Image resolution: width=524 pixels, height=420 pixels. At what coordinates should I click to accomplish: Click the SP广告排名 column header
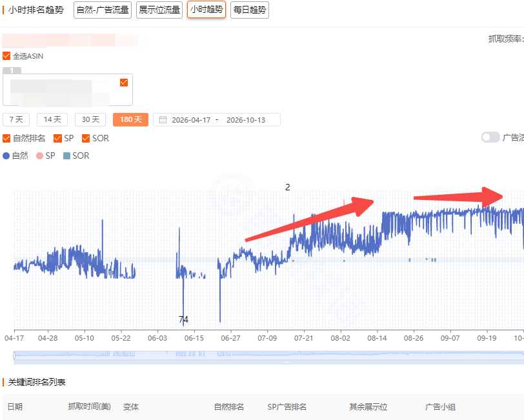pos(287,406)
